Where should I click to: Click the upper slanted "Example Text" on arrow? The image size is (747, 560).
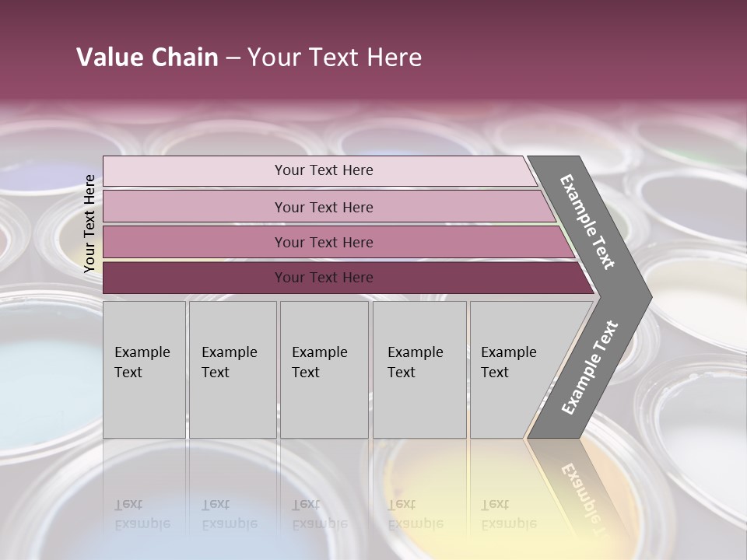click(587, 222)
